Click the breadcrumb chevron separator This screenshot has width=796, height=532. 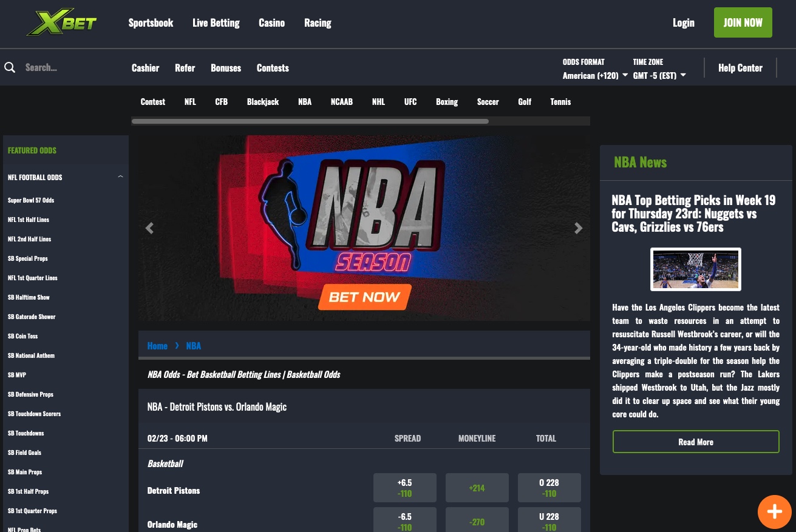[x=177, y=346]
